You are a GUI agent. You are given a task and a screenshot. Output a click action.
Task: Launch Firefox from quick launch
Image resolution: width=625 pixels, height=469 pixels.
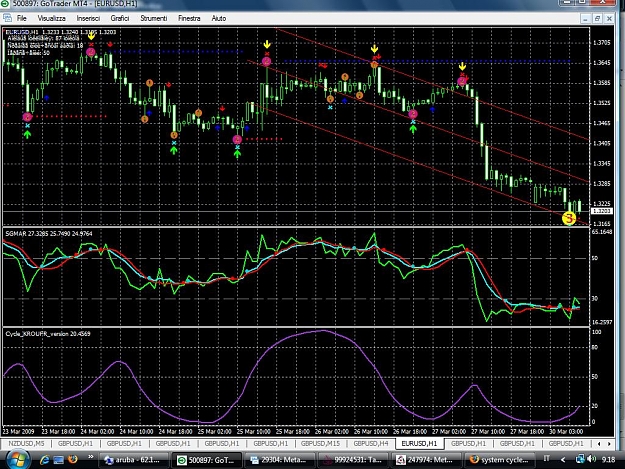click(73, 459)
